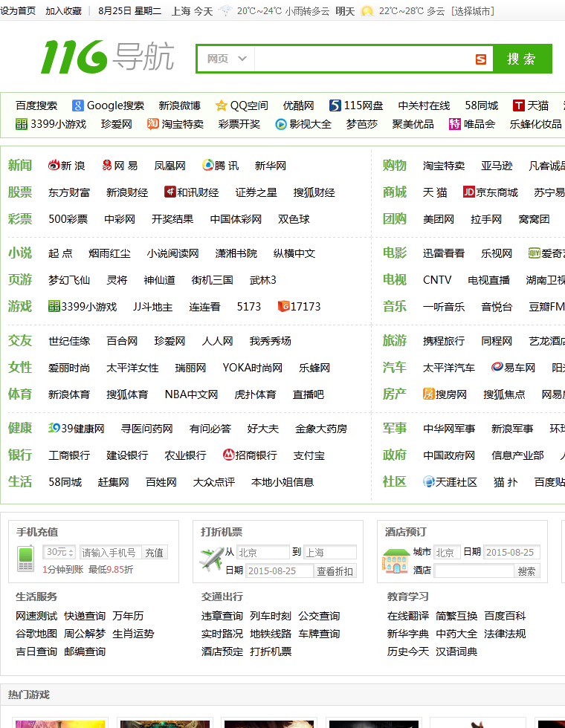Open 起点 novel site link
This screenshot has height=728, width=565.
[60, 253]
